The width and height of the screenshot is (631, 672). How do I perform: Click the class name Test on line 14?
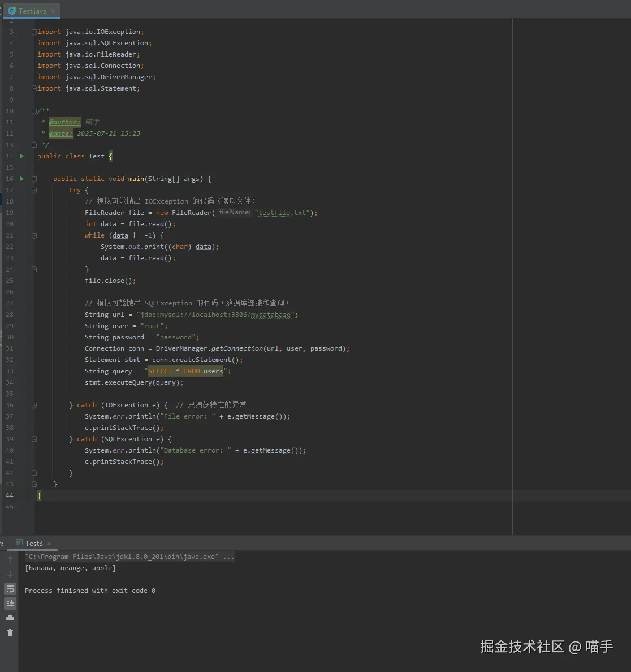(x=96, y=156)
